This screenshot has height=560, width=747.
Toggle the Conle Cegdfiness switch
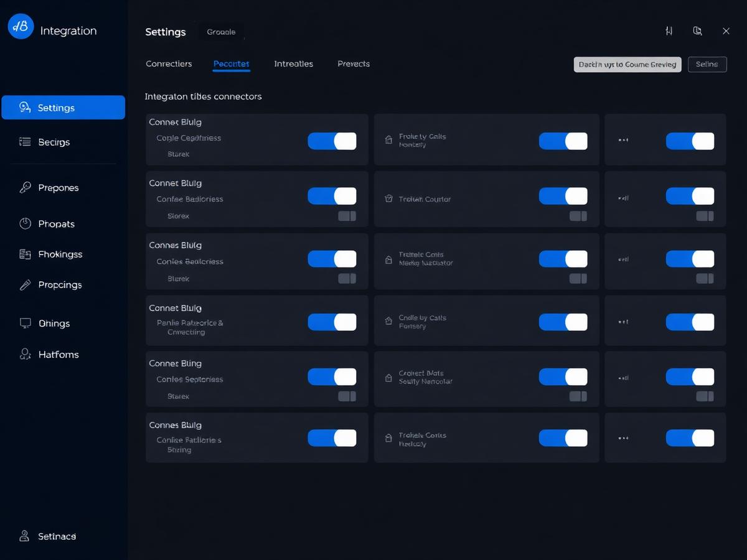tap(332, 141)
